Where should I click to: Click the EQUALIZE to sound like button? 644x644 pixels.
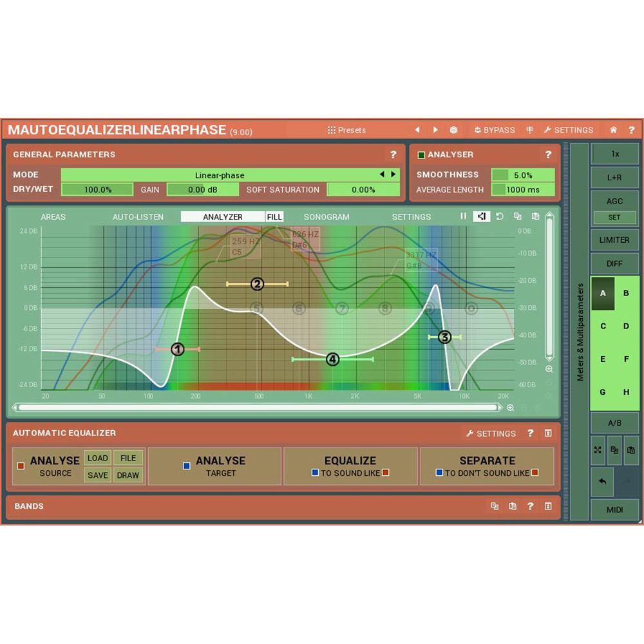click(x=350, y=460)
